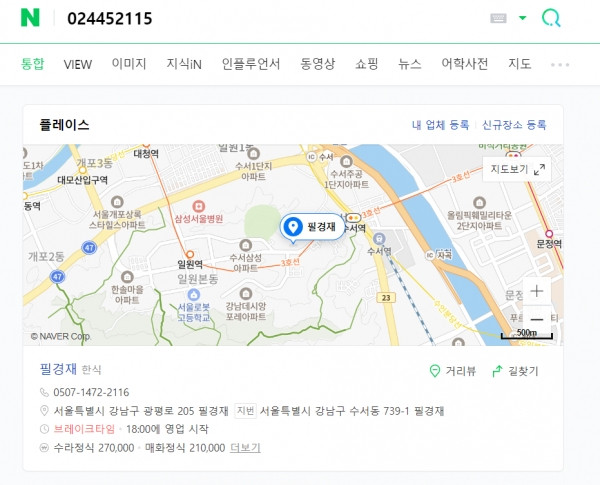Click the 한솔마을아파트 building icon
This screenshot has height=485, width=600.
pyautogui.click(x=127, y=276)
